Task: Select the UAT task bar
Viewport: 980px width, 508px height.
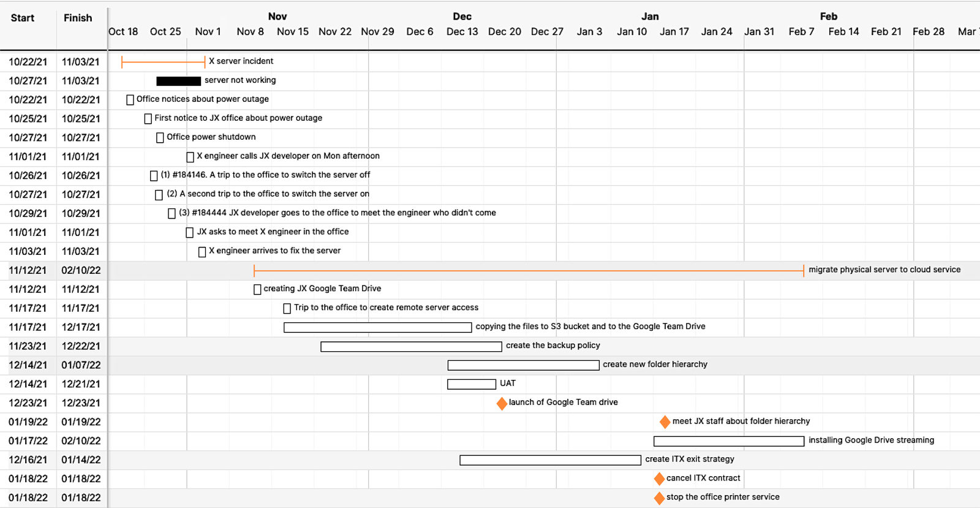Action: pos(472,384)
